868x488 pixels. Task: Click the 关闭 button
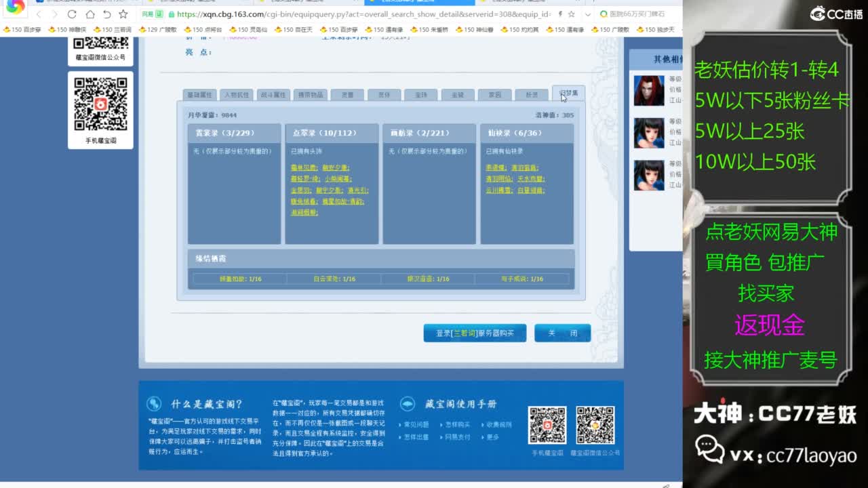coord(562,333)
